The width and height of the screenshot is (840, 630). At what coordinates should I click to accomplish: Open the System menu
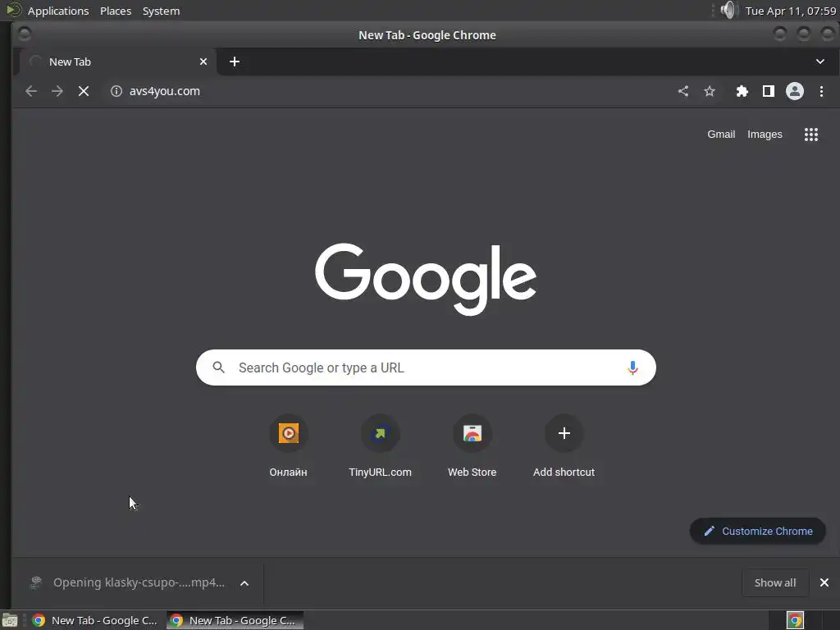point(161,11)
